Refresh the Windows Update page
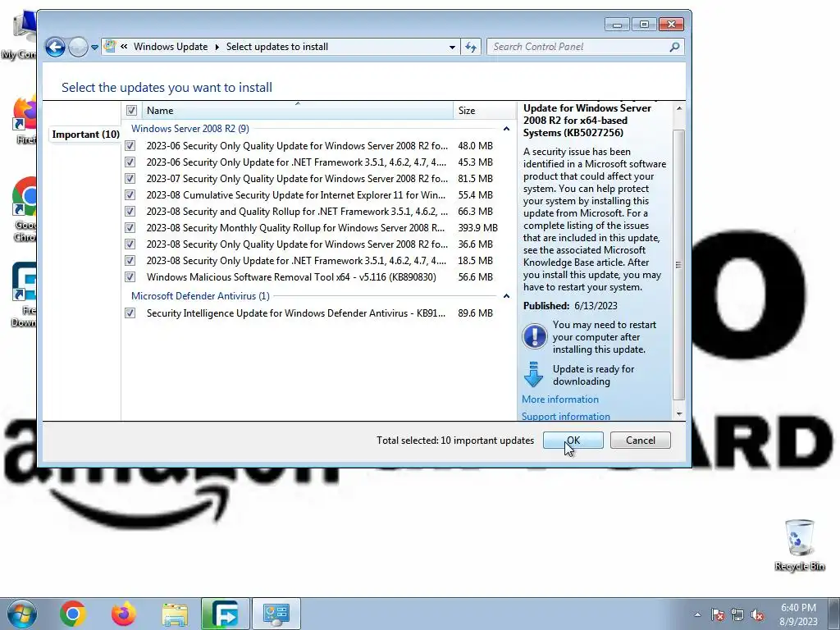This screenshot has height=630, width=840. pyautogui.click(x=471, y=47)
